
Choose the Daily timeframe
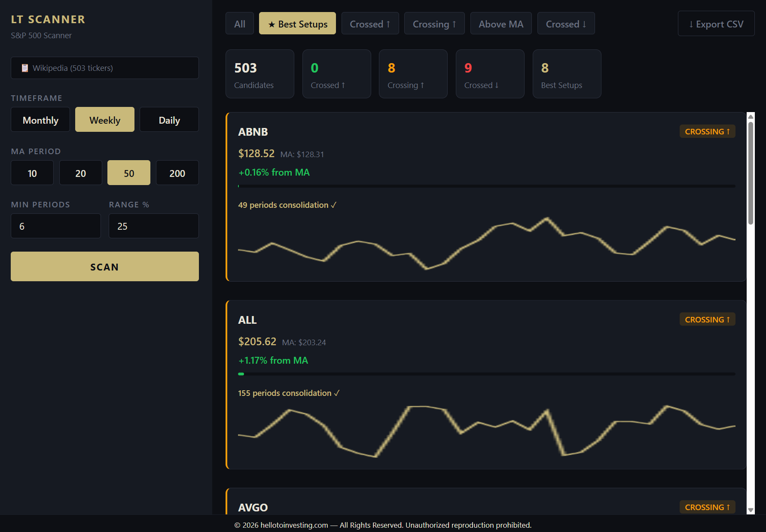pyautogui.click(x=169, y=120)
